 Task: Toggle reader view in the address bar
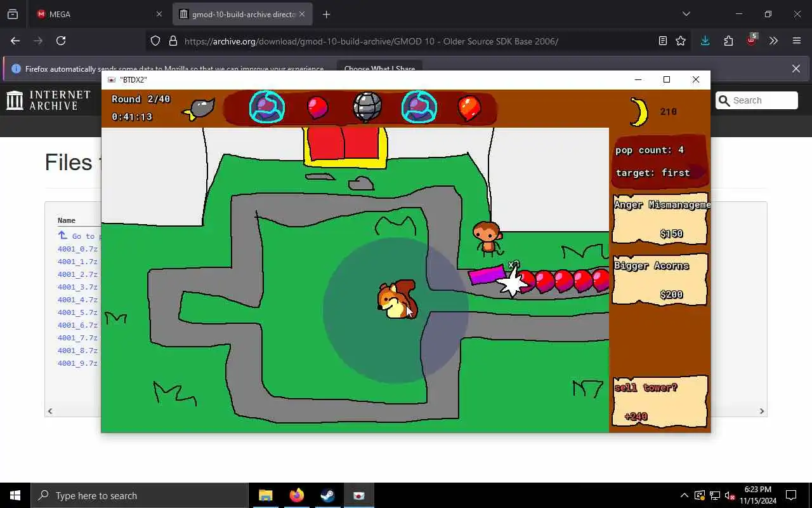click(x=662, y=41)
